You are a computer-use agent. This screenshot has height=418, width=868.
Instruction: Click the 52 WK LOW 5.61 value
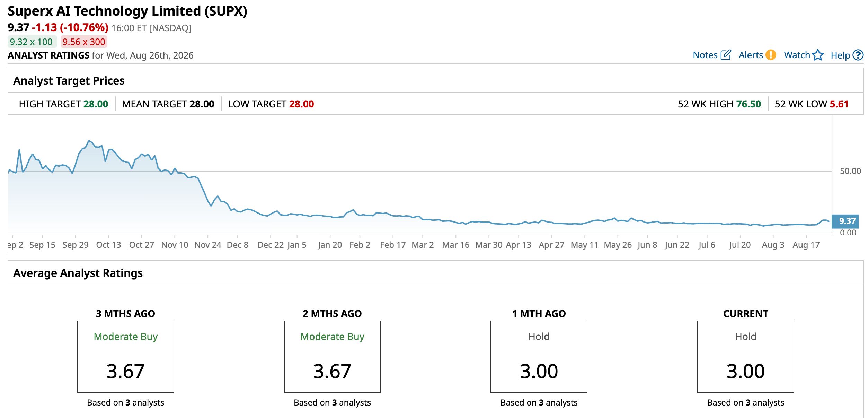pos(839,104)
